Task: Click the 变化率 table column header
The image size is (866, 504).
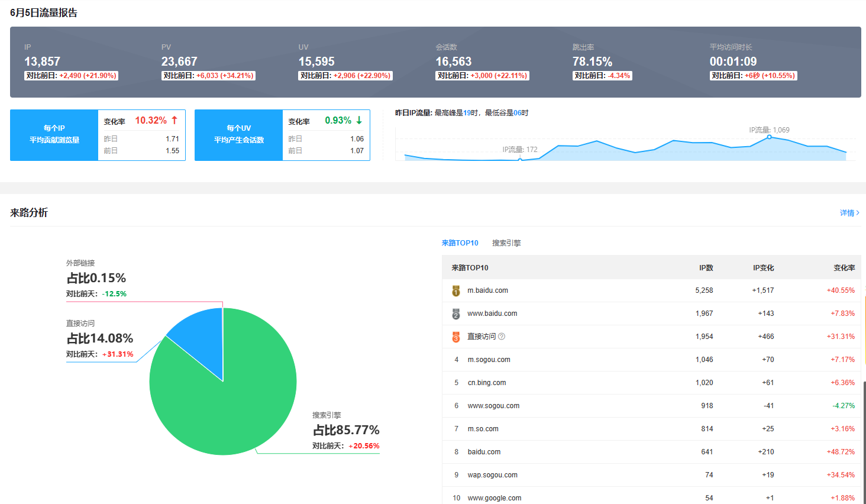Action: click(x=844, y=268)
